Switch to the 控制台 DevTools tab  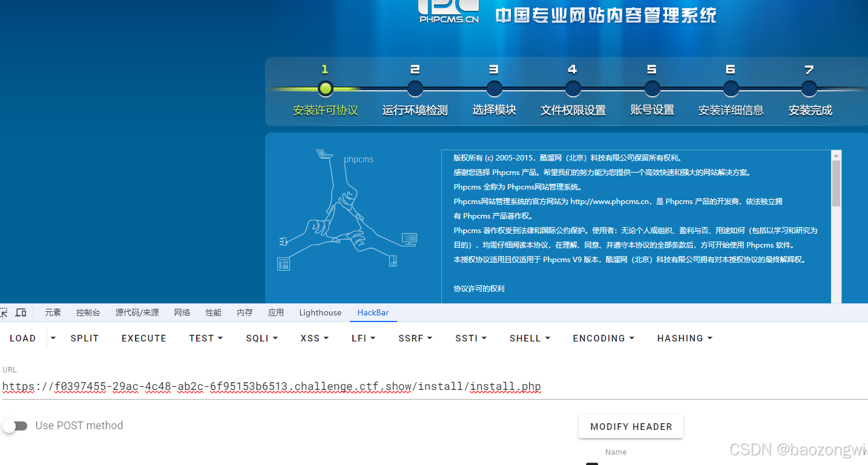coord(88,312)
